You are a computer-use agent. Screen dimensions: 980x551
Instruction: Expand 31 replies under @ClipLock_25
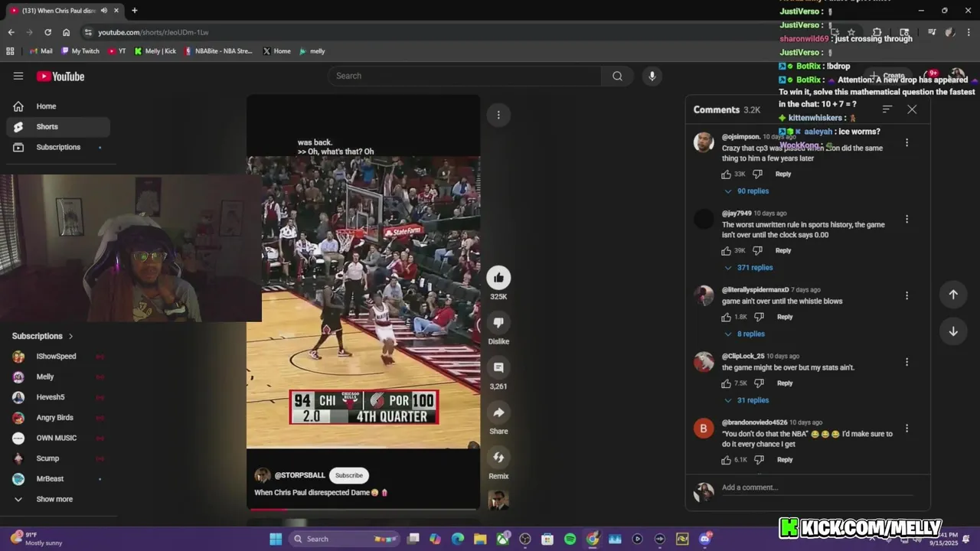(x=746, y=400)
